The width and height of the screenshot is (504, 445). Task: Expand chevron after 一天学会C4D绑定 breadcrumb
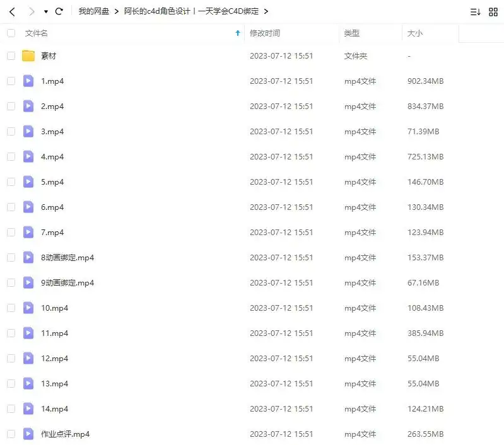click(x=266, y=11)
